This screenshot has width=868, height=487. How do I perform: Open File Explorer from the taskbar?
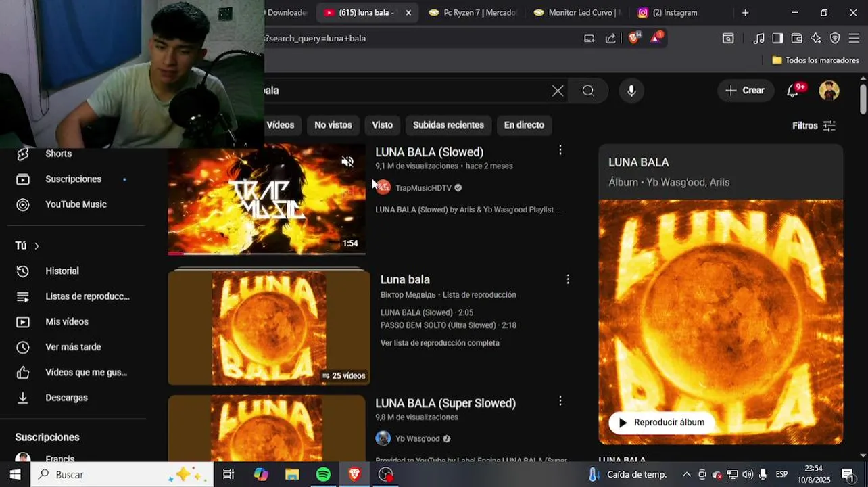(x=292, y=475)
